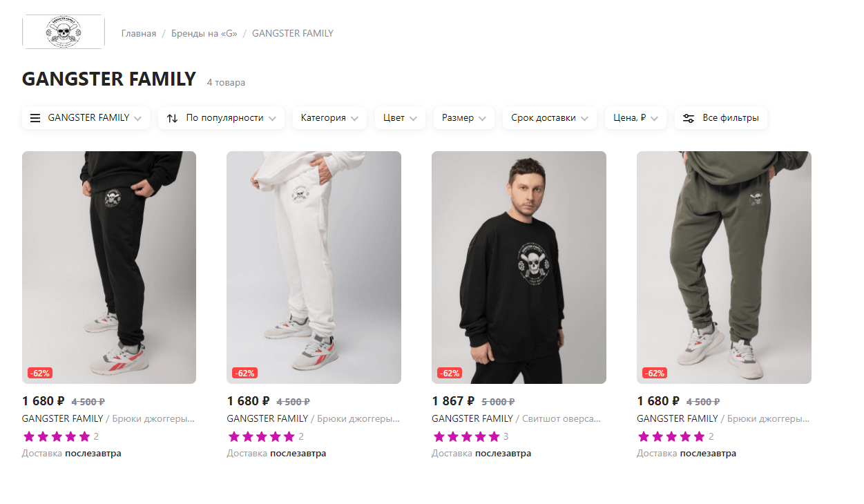
Task: Open the Цвет filter dropdown
Action: click(400, 118)
